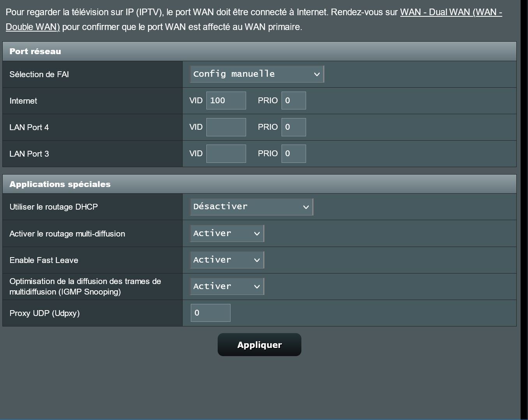Screen dimensions: 528x420
Task: Select the LAN Port 4 PRIO field
Action: click(x=294, y=127)
